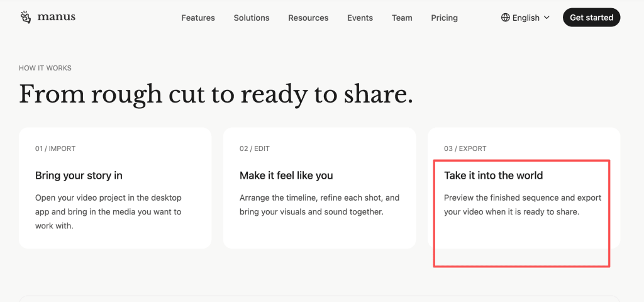
Task: Open the Solutions menu
Action: pyautogui.click(x=252, y=18)
